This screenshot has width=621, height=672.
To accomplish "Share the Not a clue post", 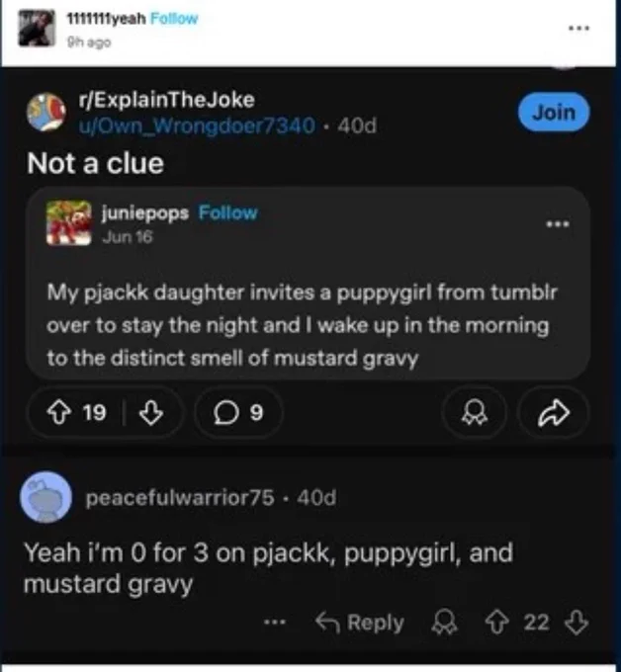I will coord(553,412).
